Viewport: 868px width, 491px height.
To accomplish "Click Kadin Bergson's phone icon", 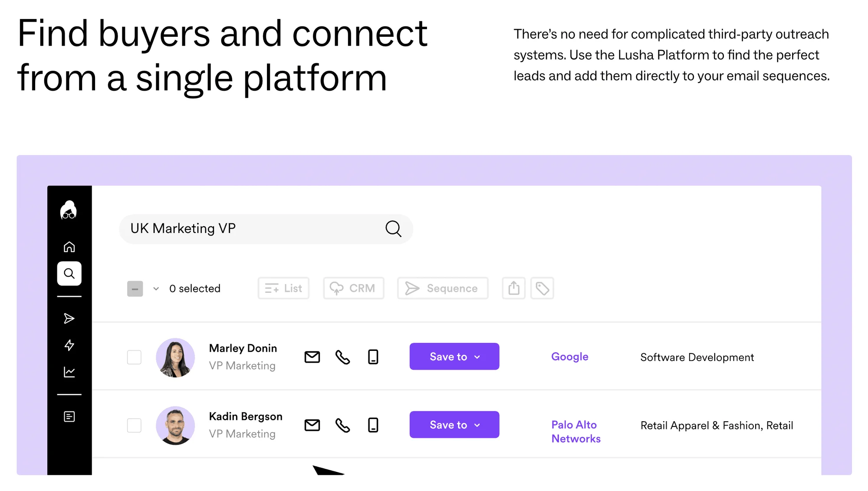I will (x=342, y=425).
